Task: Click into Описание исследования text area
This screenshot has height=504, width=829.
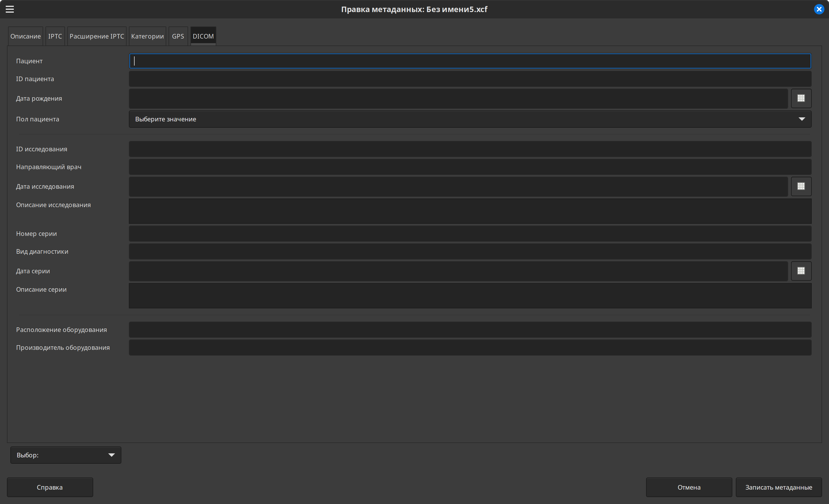Action: tap(470, 211)
